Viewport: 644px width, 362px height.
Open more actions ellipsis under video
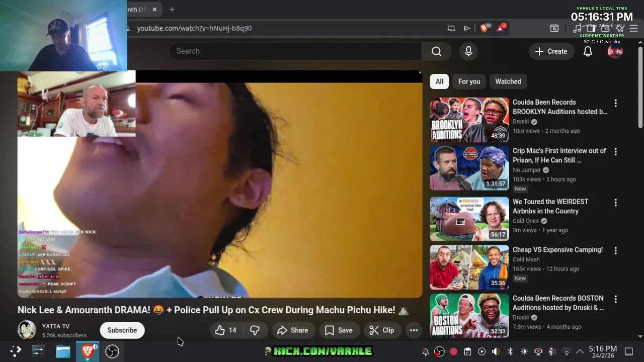414,330
